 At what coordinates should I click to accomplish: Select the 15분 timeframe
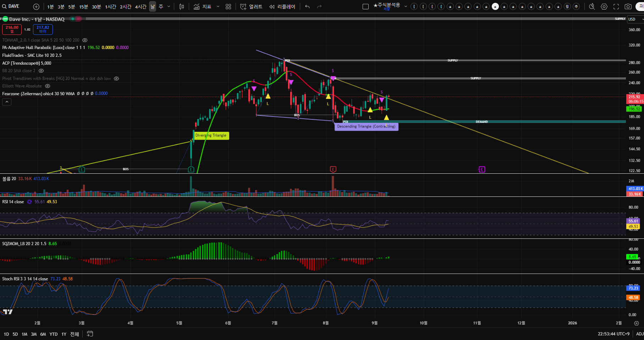click(x=83, y=7)
